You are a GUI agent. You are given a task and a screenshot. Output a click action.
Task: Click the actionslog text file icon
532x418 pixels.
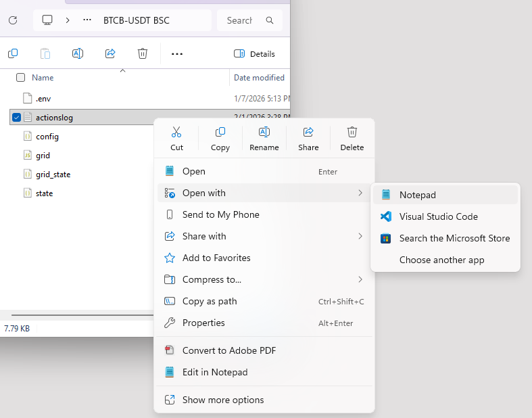(28, 117)
